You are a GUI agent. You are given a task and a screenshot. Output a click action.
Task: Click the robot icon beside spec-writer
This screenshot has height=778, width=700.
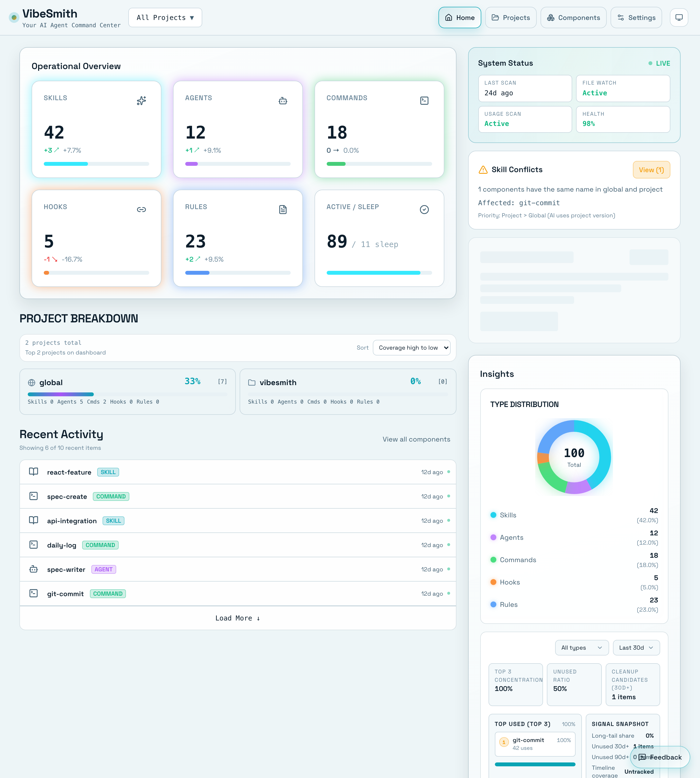pos(34,569)
